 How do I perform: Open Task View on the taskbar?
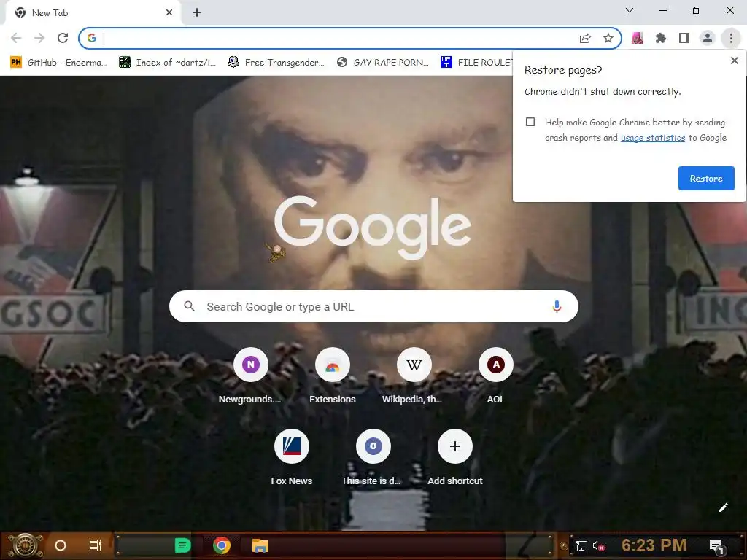(x=96, y=545)
